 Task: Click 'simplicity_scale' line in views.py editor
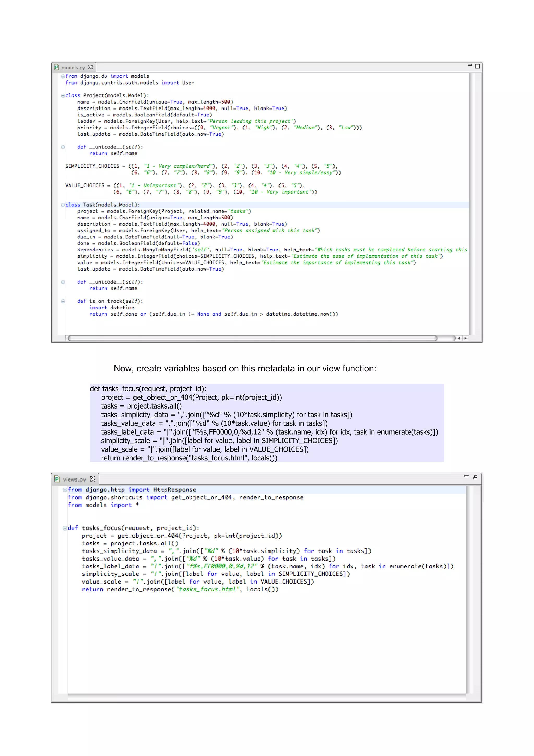point(216,574)
